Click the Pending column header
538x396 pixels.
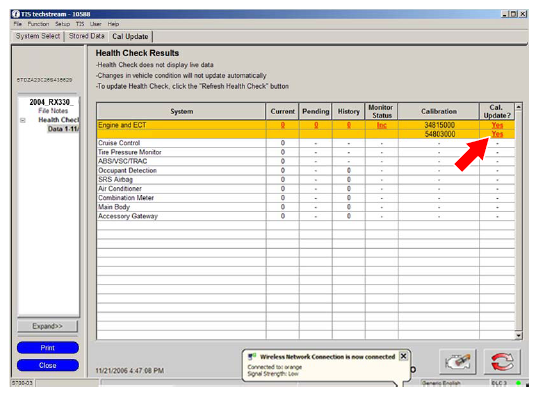316,111
